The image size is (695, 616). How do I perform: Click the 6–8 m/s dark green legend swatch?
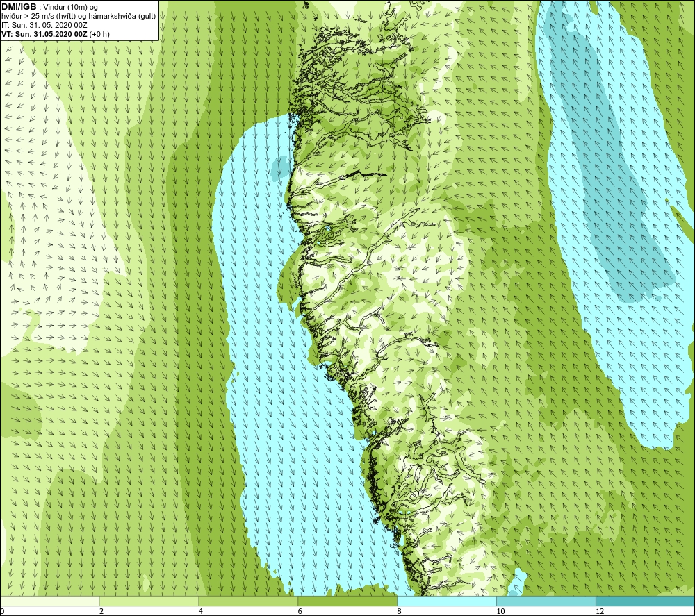(x=347, y=601)
